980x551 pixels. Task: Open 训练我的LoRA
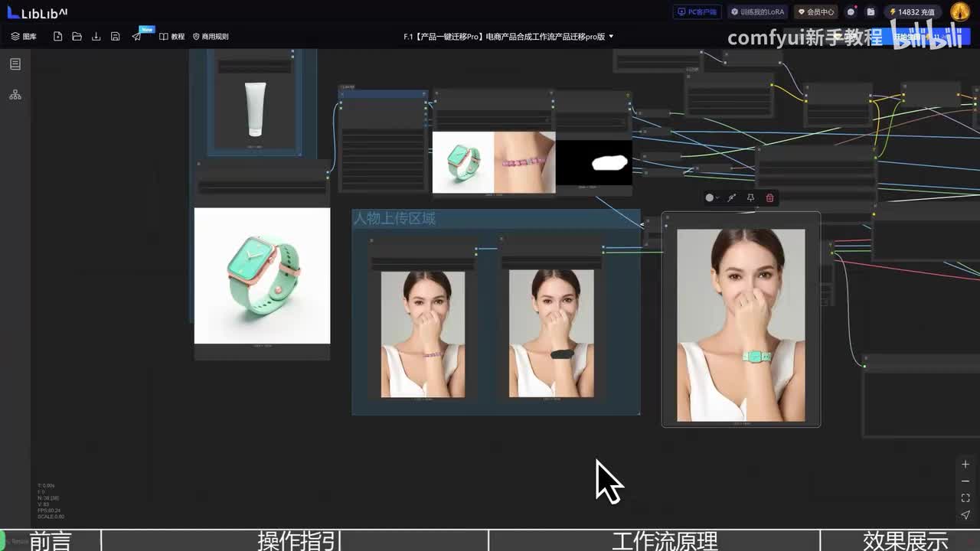(757, 12)
